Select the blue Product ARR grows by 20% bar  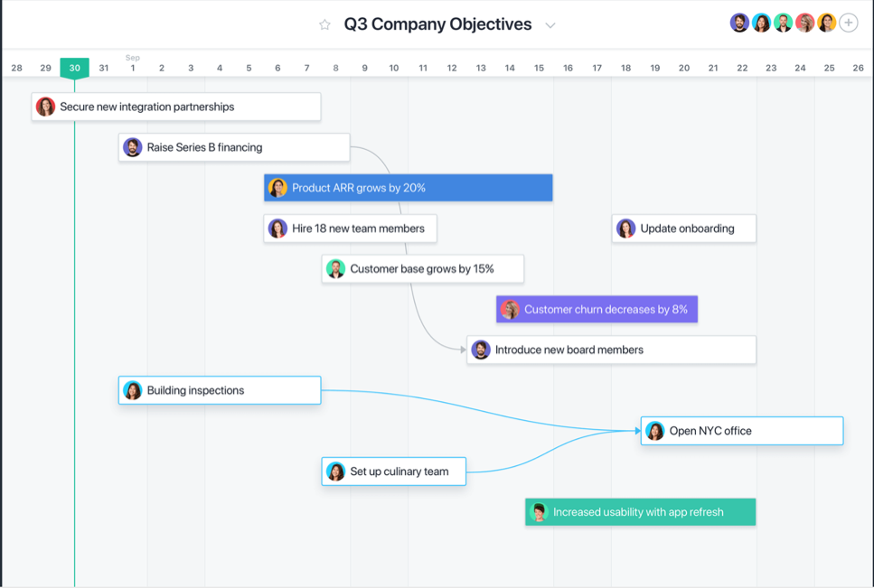point(408,188)
